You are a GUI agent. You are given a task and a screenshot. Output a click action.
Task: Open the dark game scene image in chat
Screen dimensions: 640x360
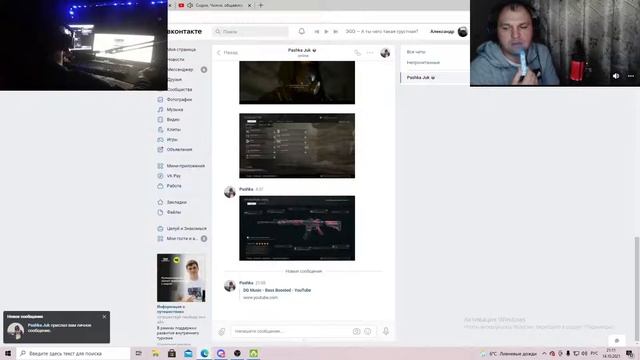[297, 82]
